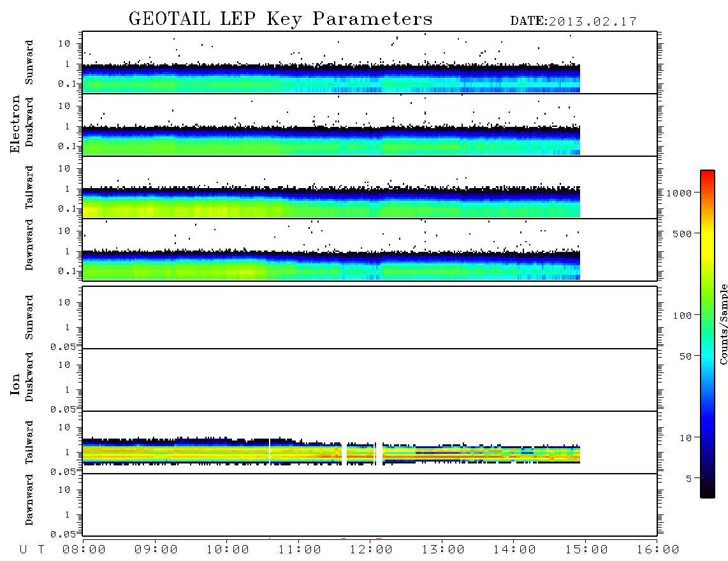Select the 10:00 time tick label
728x561 pixels.
pyautogui.click(x=228, y=550)
